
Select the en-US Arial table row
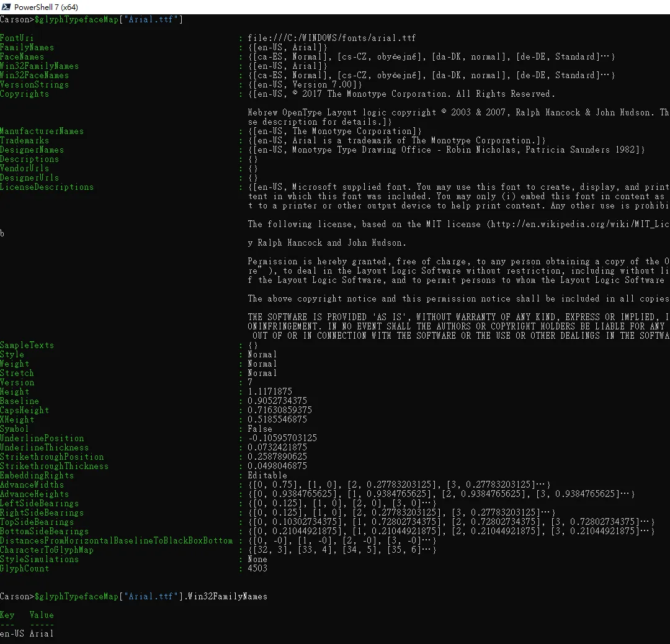point(25,634)
